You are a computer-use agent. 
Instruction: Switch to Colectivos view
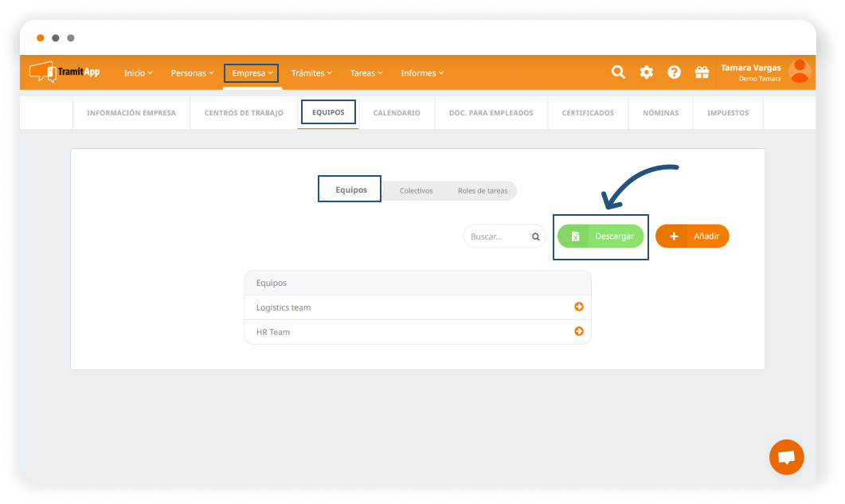(416, 191)
